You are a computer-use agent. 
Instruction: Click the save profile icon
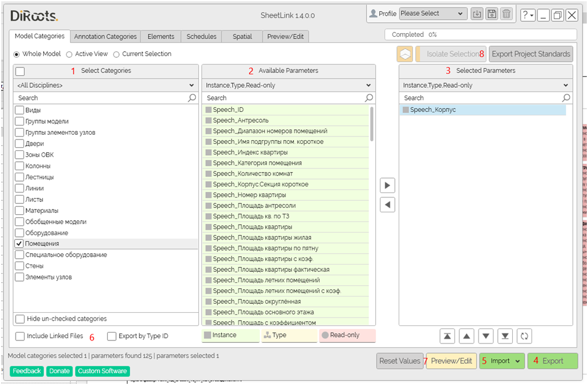coord(492,14)
